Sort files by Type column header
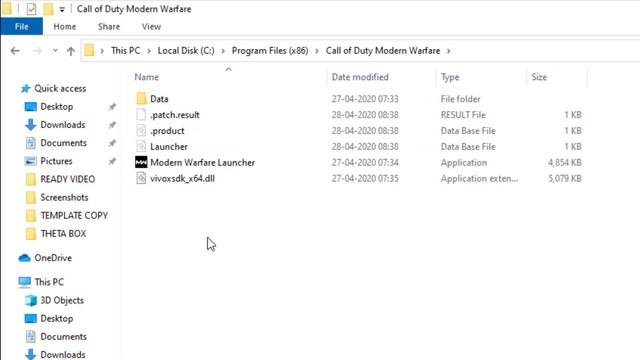 [450, 77]
